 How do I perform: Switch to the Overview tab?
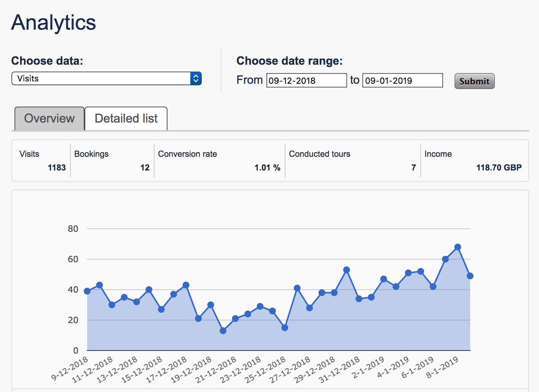(49, 118)
